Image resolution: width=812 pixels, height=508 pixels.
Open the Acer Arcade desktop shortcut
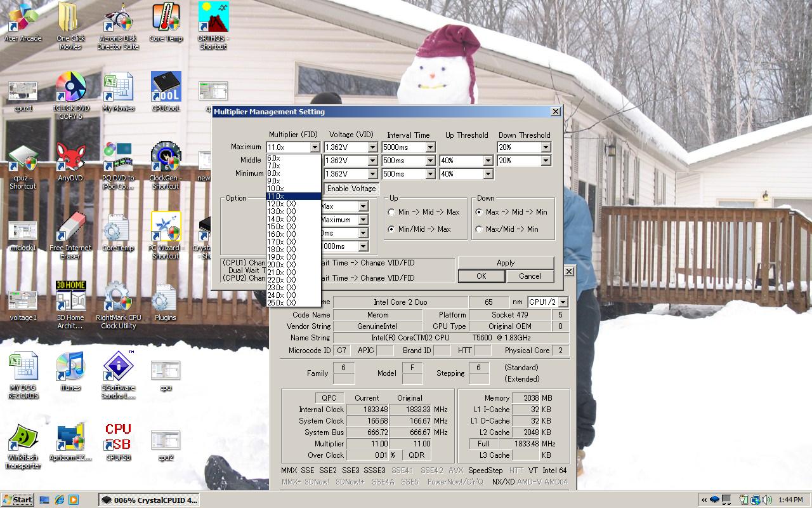pyautogui.click(x=22, y=22)
